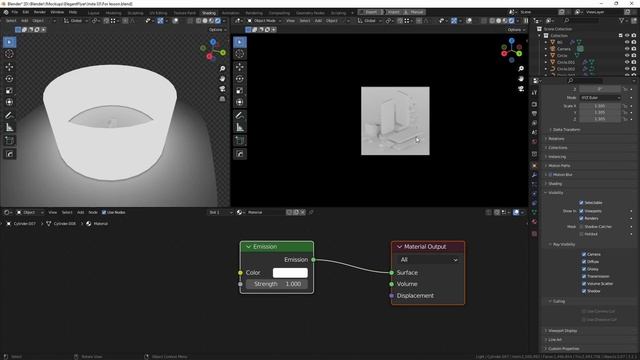
Task: Open the Slot 1 material slot dropdown
Action: pos(220,212)
